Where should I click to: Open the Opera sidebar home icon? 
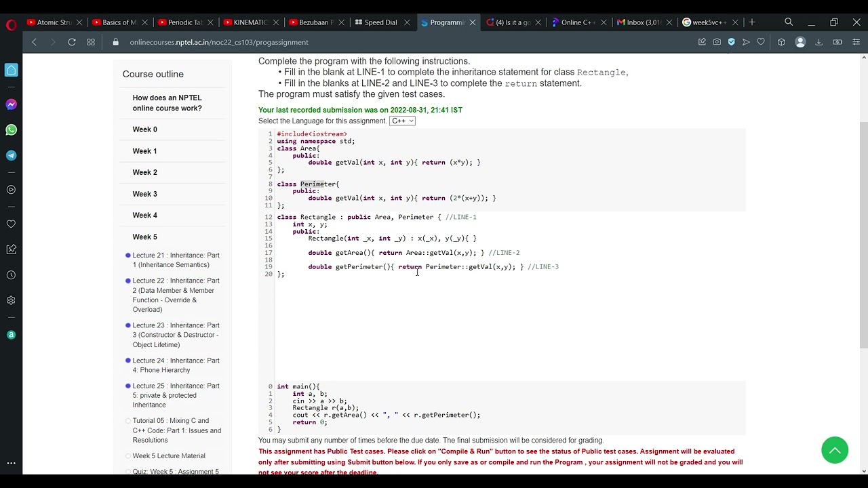pyautogui.click(x=12, y=70)
